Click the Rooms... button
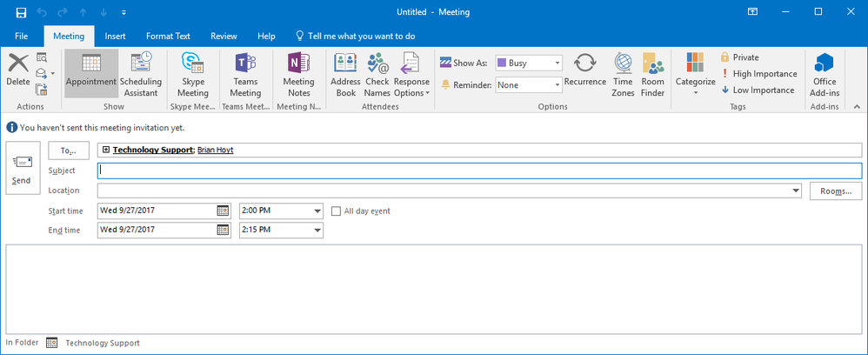 [835, 191]
